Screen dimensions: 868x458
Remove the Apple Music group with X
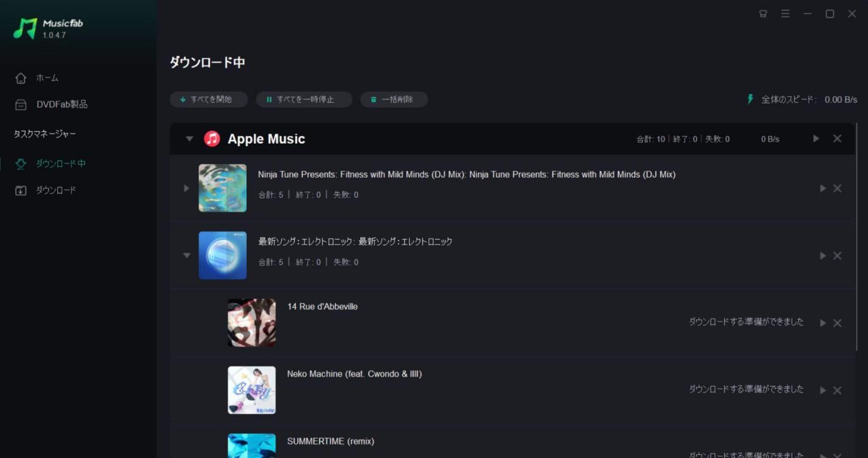[837, 139]
